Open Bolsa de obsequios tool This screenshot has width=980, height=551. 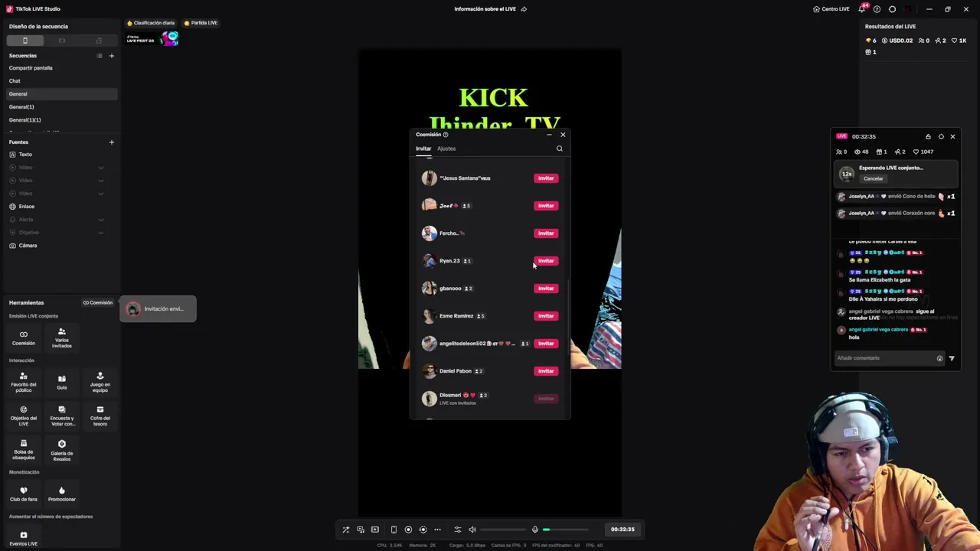(x=23, y=450)
